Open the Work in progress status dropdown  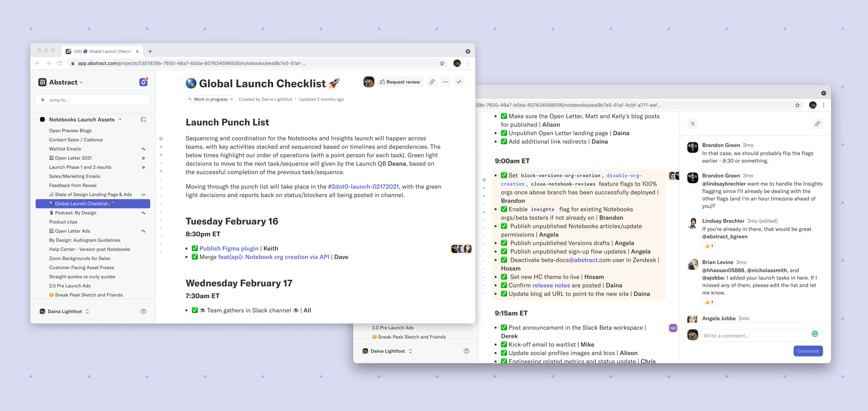click(210, 99)
